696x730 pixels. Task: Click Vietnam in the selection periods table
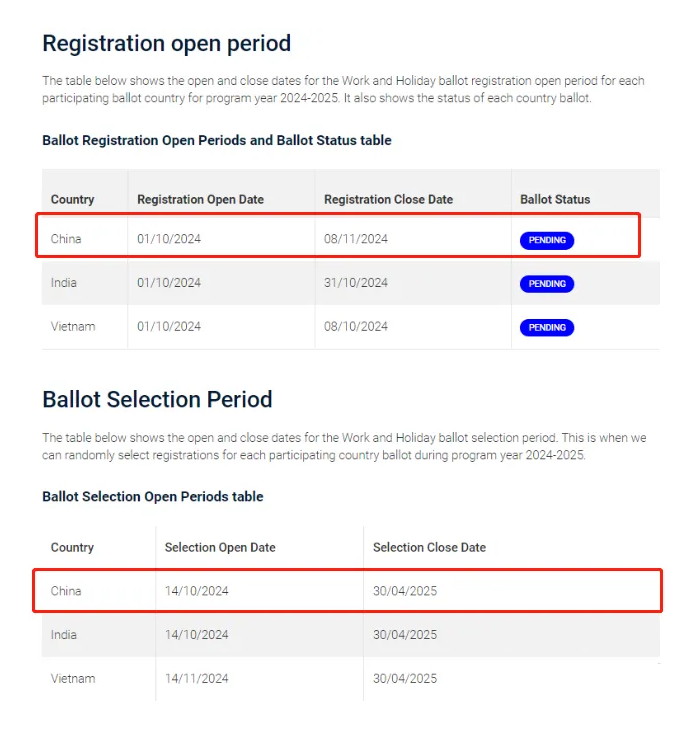coord(73,678)
